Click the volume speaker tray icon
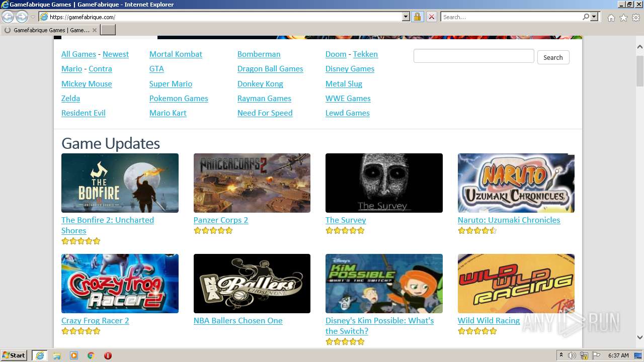The height and width of the screenshot is (362, 644). pyautogui.click(x=572, y=355)
